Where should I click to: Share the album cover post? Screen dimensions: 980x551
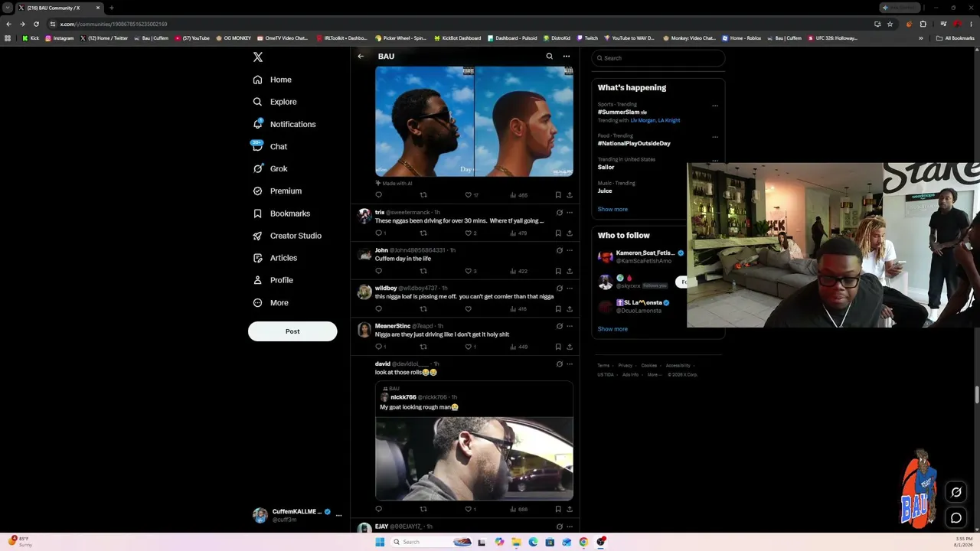click(x=570, y=195)
